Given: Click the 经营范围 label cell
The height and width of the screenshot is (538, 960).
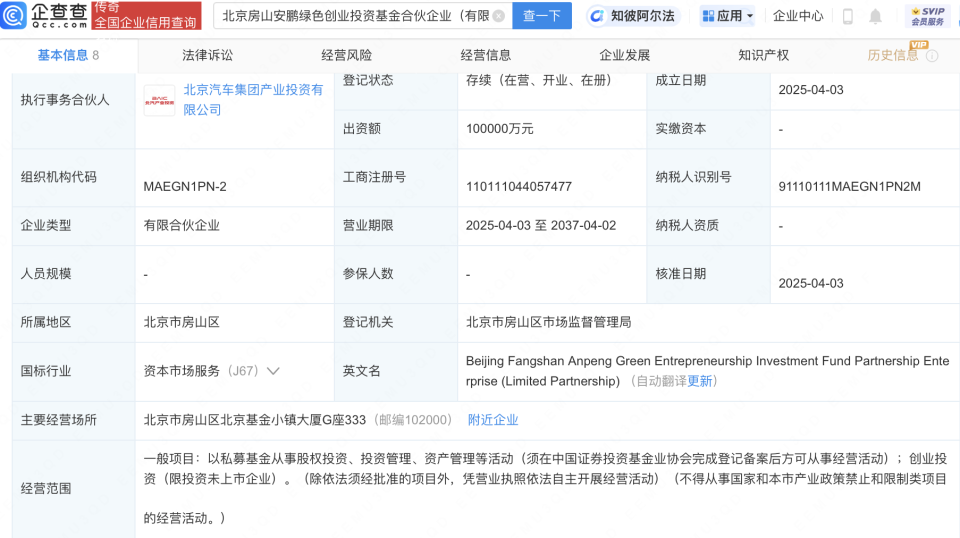Looking at the screenshot, I should pos(73,488).
